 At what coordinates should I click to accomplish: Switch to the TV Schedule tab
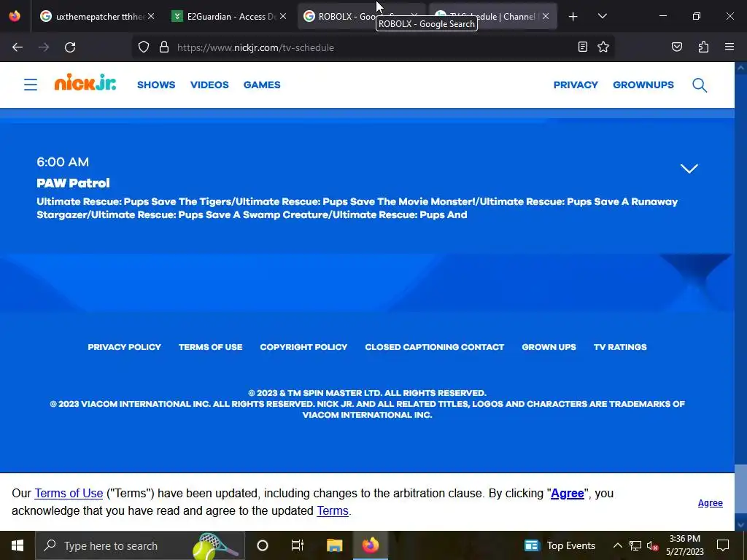(x=492, y=16)
